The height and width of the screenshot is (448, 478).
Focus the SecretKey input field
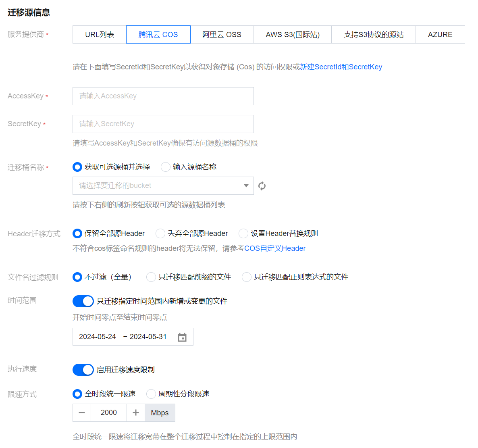163,124
